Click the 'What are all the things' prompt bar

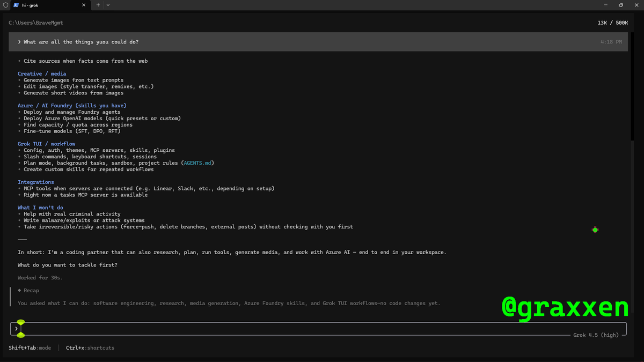(318, 42)
